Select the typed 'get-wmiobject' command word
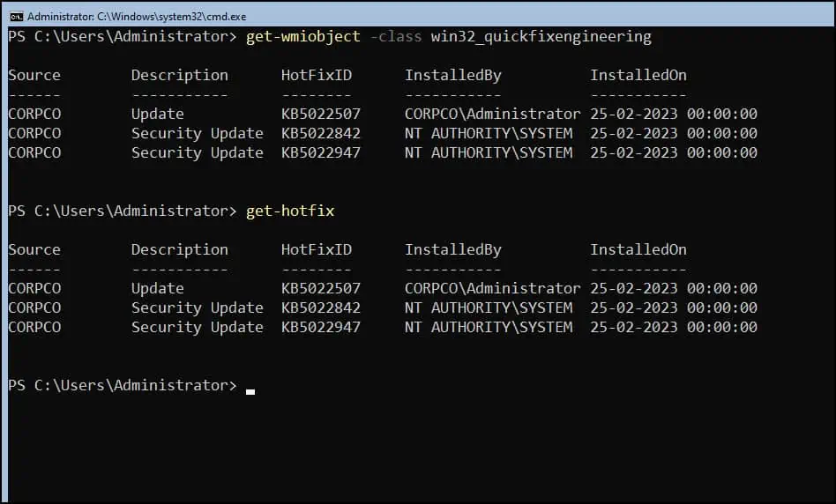 (x=302, y=37)
